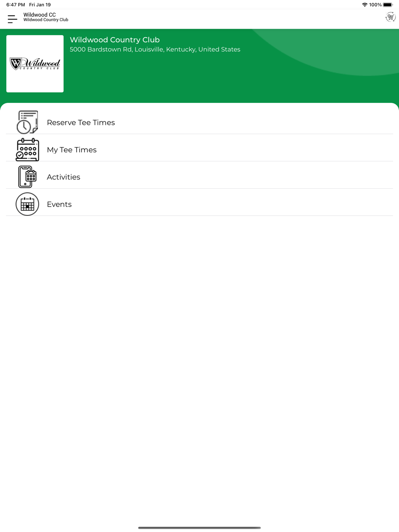Tap the battery indicator icon
The image size is (399, 532).
coord(388,5)
